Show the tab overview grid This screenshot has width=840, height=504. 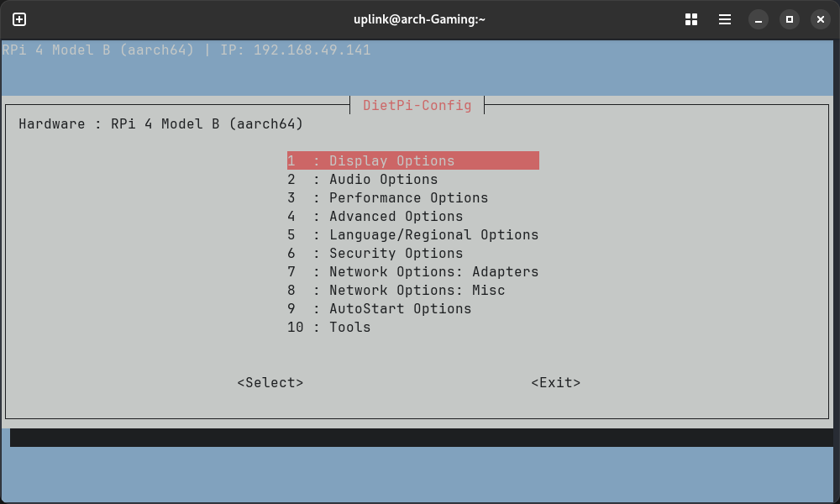click(x=691, y=19)
